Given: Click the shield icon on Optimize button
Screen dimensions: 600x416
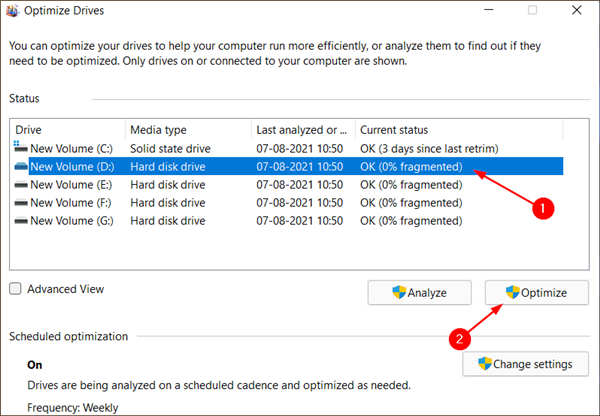Looking at the screenshot, I should click(x=514, y=293).
